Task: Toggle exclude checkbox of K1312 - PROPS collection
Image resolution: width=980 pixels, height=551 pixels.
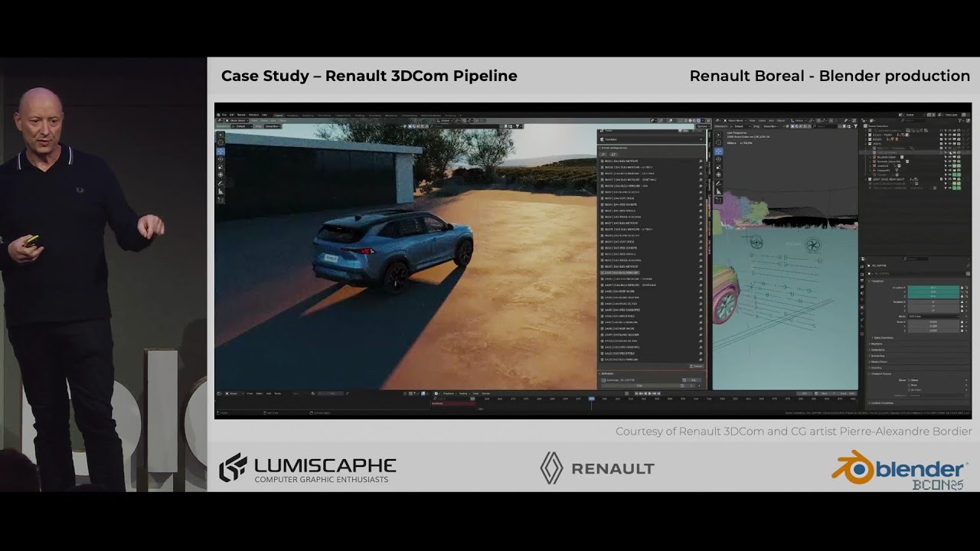Action: pyautogui.click(x=941, y=135)
